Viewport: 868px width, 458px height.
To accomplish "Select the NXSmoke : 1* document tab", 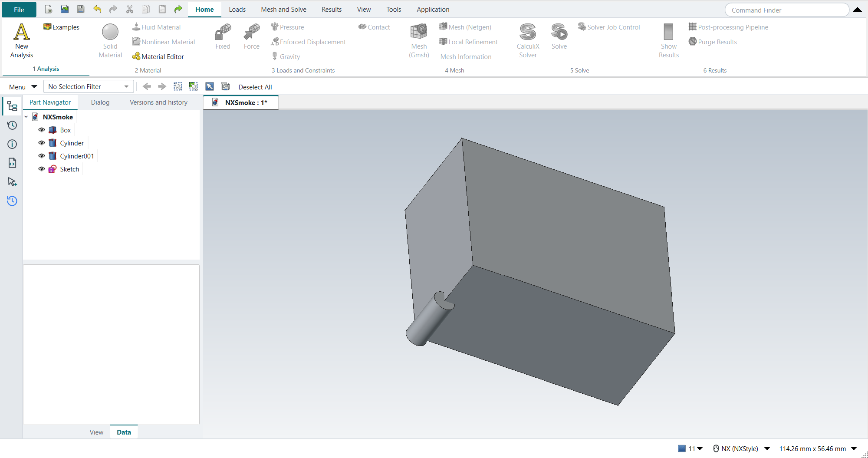I will click(x=241, y=102).
